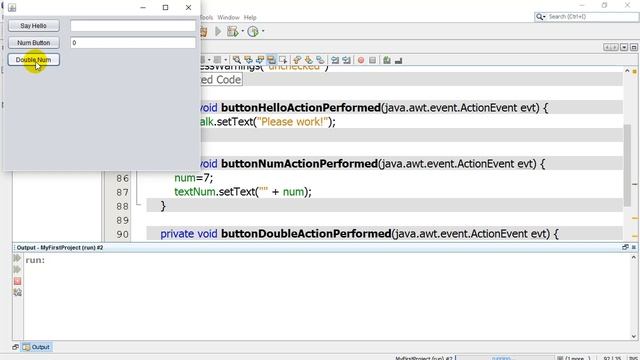Click the Shift Line Right icon

[347, 60]
